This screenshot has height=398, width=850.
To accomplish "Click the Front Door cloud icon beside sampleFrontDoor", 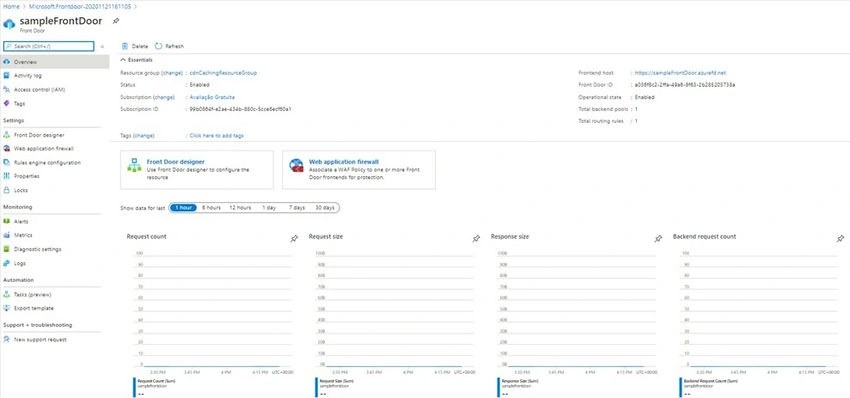I will (9, 24).
